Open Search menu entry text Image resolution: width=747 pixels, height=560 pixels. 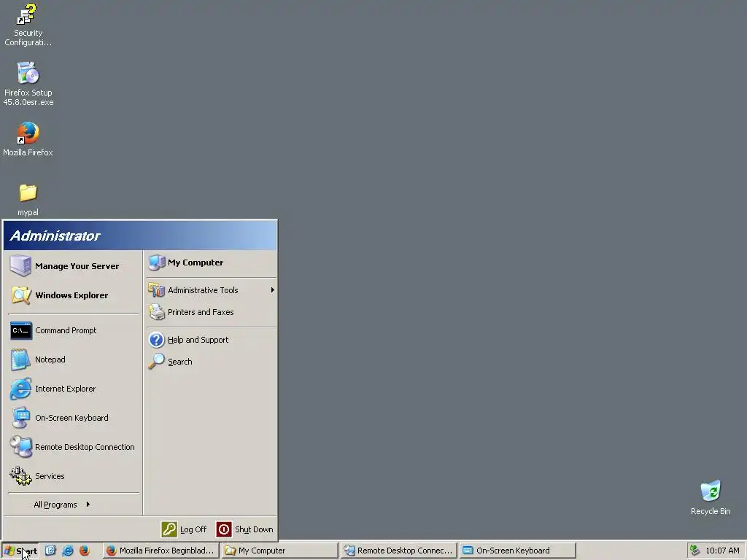pos(180,362)
